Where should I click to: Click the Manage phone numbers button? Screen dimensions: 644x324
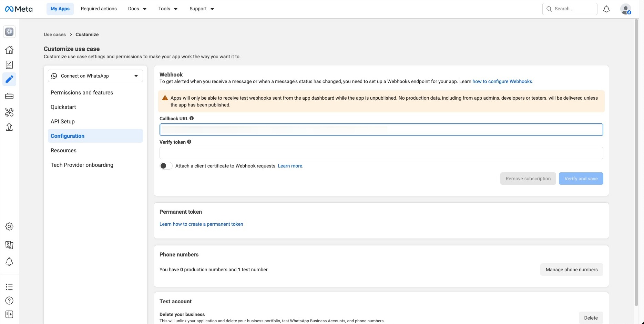tap(571, 270)
